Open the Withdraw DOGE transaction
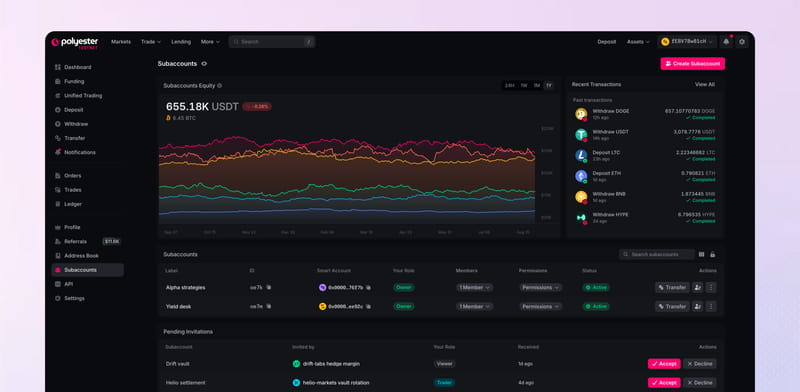800x392 pixels. point(645,114)
